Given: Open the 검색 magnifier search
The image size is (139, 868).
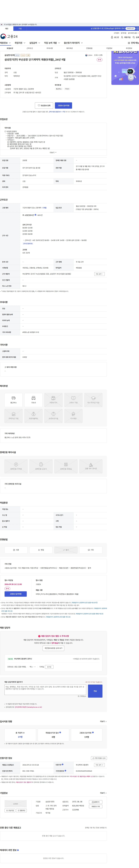Looking at the screenshot, I should 136,37.
